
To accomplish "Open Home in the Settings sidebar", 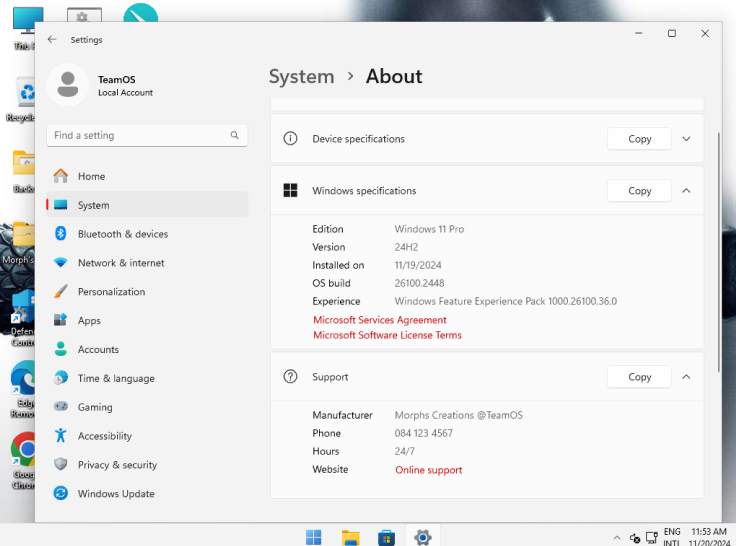I will pos(147,176).
